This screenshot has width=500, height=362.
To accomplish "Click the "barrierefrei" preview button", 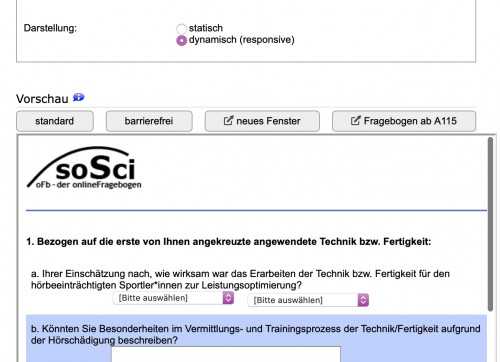I will coord(149,121).
